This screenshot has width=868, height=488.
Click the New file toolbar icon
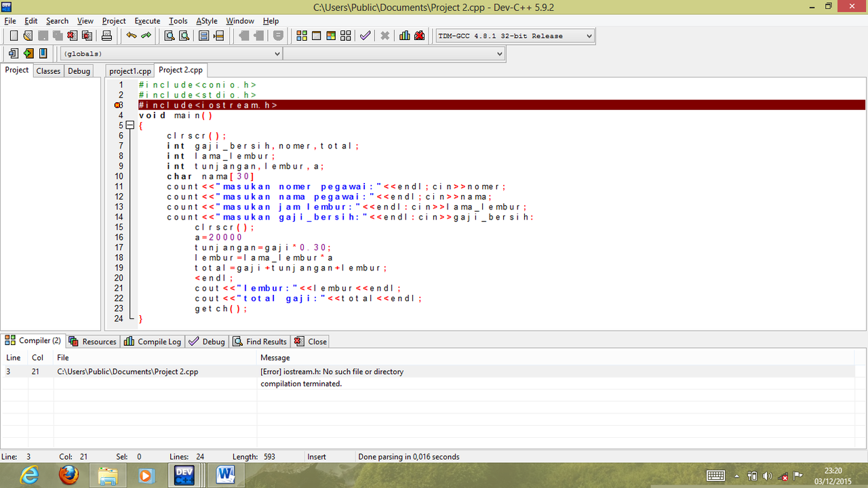click(x=14, y=36)
